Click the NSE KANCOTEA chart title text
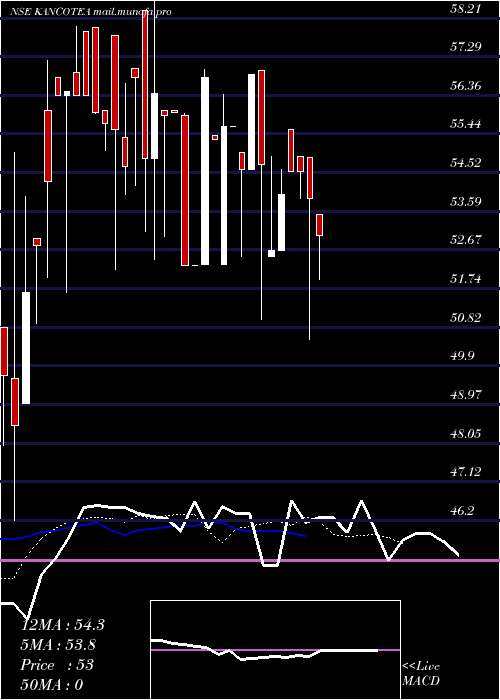Screen dimensions: 500x700 click(91, 12)
